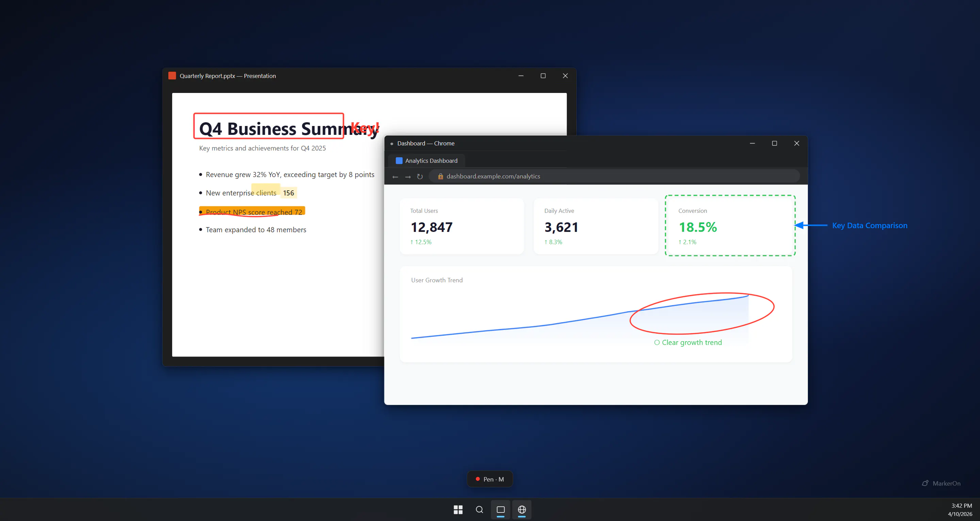Screen dimensions: 980x521
Task: Click the 3:42 PM system clock
Action: coord(961,506)
